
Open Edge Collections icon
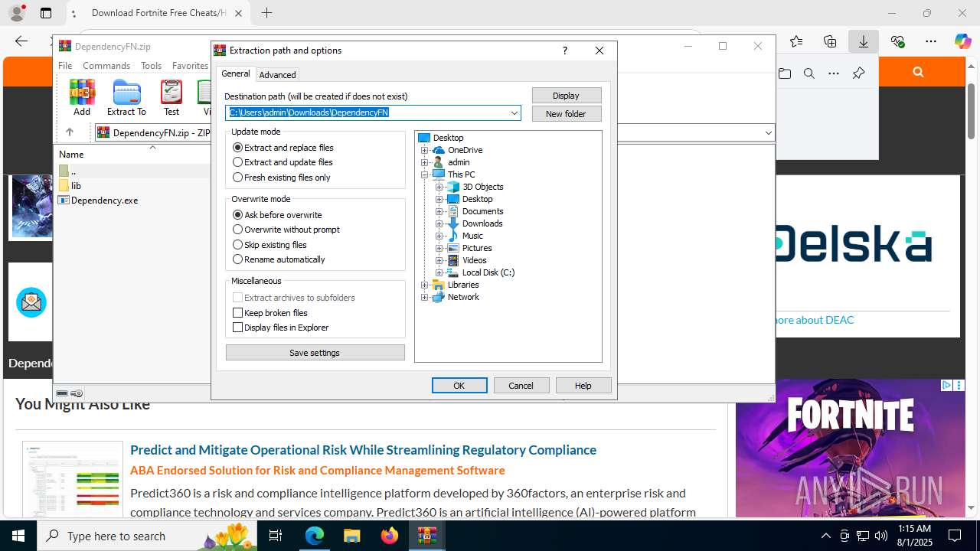point(830,41)
